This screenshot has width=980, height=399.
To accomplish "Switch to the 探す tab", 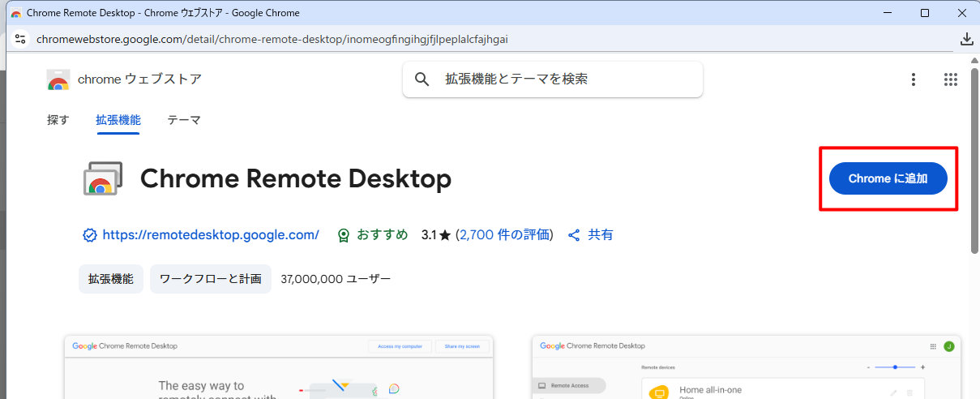I will pos(58,120).
